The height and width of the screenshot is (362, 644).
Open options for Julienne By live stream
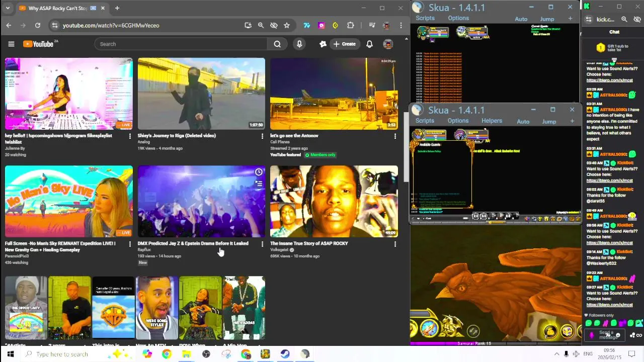pyautogui.click(x=130, y=136)
